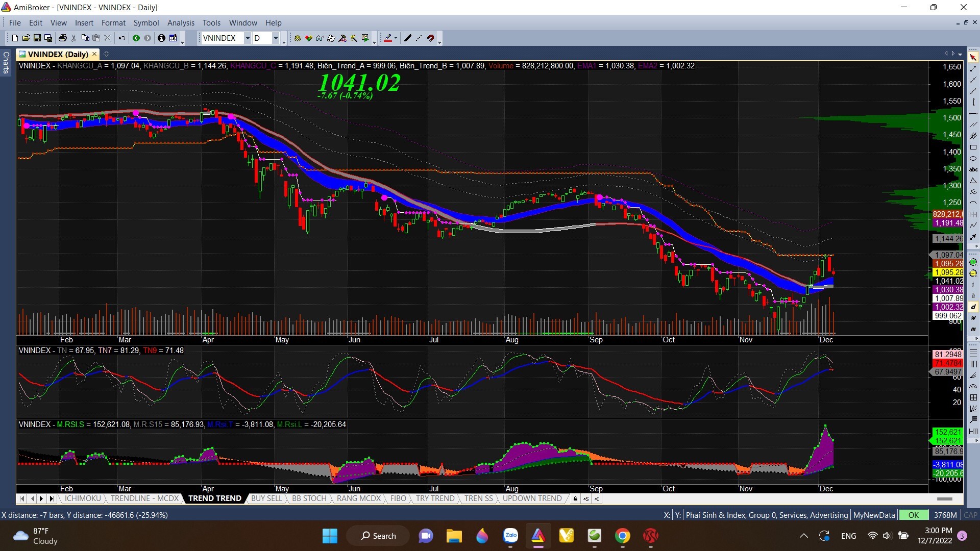
Task: Click the Open file folder icon
Action: (26, 38)
